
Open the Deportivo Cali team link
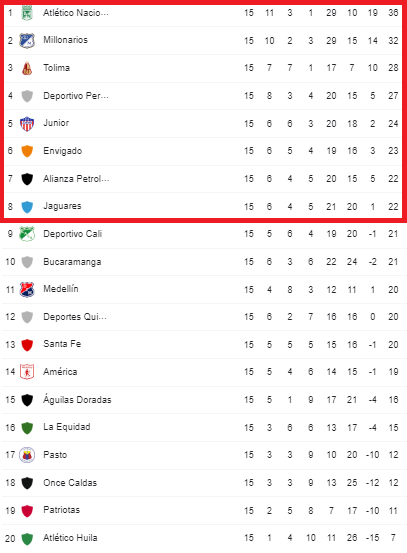coord(72,234)
